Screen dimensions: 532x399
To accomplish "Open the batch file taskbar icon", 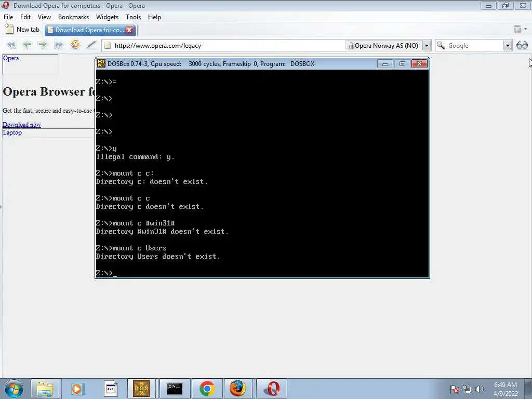I will point(110,389).
